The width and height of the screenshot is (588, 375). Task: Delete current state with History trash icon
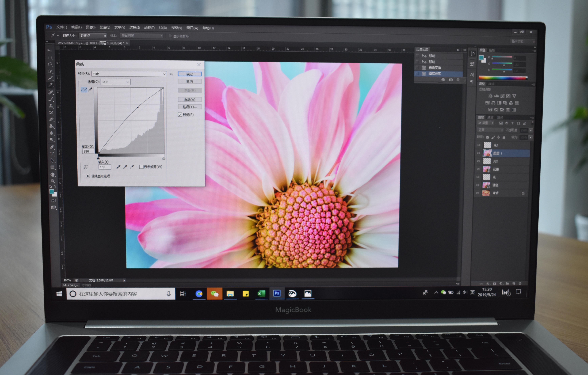[x=458, y=80]
